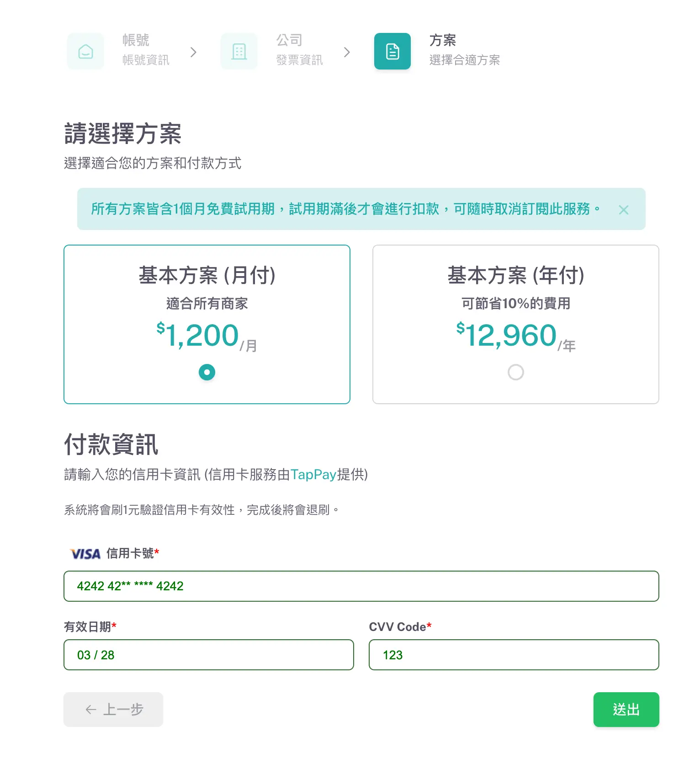This screenshot has width=700, height=759.
Task: Submit the form with 送出 button
Action: click(626, 709)
